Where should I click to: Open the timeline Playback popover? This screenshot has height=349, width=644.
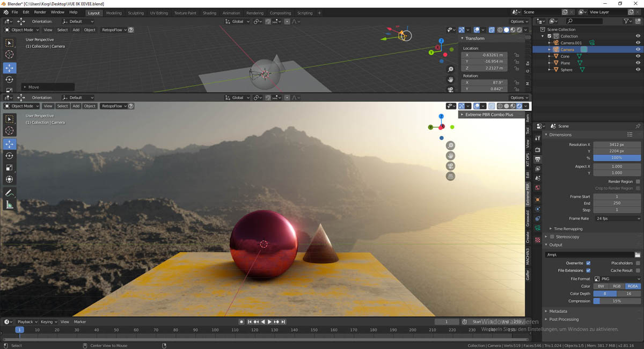(x=27, y=322)
